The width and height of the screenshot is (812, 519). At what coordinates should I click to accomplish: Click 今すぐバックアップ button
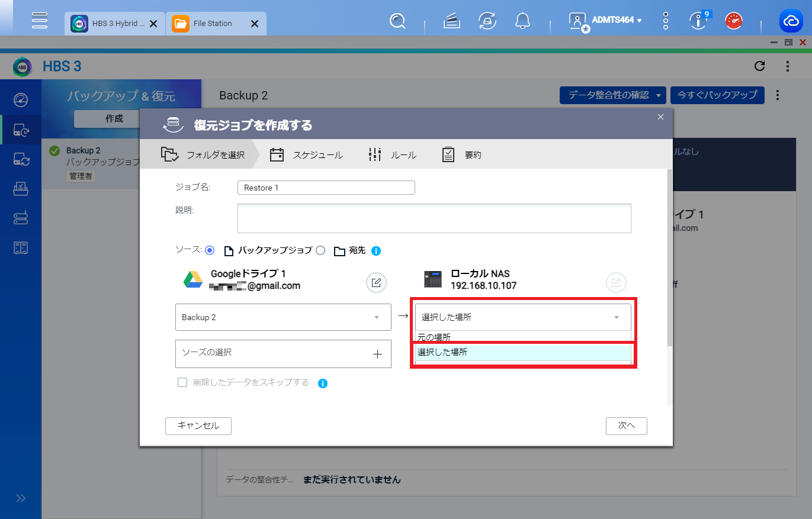point(717,95)
